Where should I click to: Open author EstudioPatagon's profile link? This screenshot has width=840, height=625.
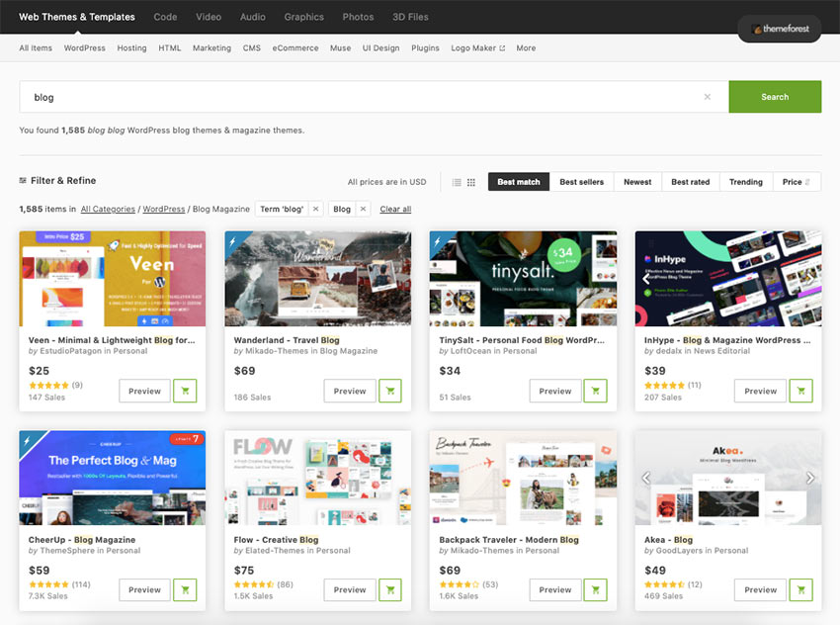pos(71,351)
